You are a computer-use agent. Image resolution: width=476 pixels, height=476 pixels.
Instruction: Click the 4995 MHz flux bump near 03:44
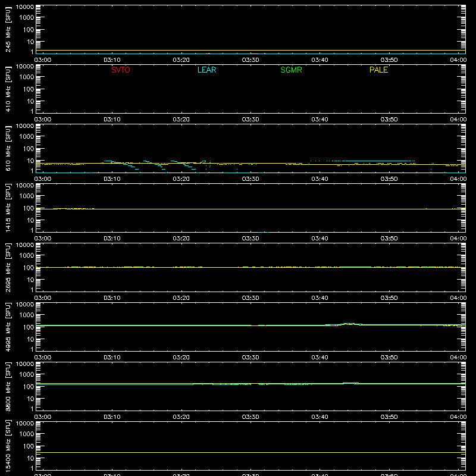(349, 324)
